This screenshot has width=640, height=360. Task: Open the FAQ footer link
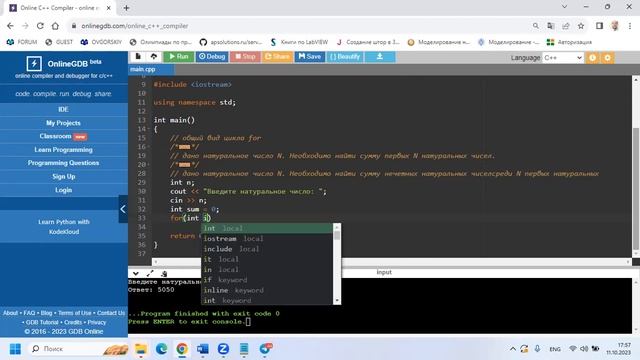click(29, 313)
